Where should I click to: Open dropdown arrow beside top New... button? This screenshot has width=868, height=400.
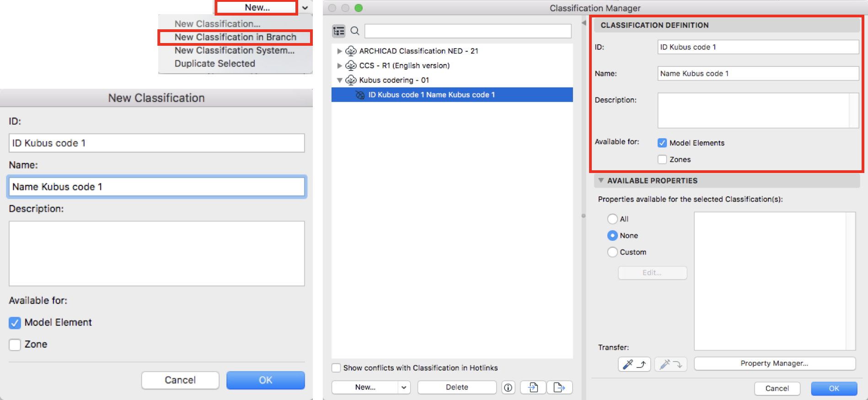tap(305, 8)
